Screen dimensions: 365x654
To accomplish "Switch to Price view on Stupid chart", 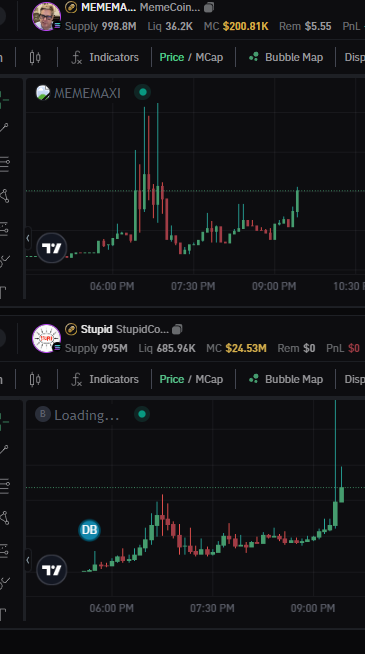I will [171, 379].
